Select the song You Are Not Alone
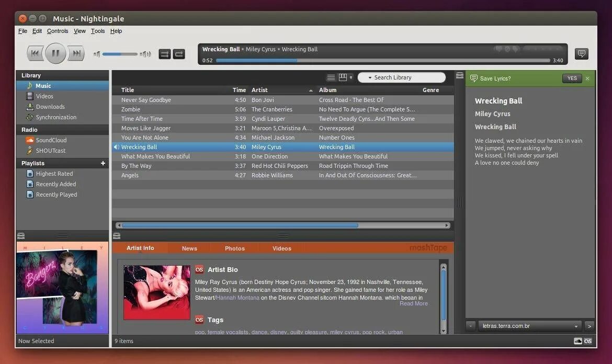 tap(282, 138)
